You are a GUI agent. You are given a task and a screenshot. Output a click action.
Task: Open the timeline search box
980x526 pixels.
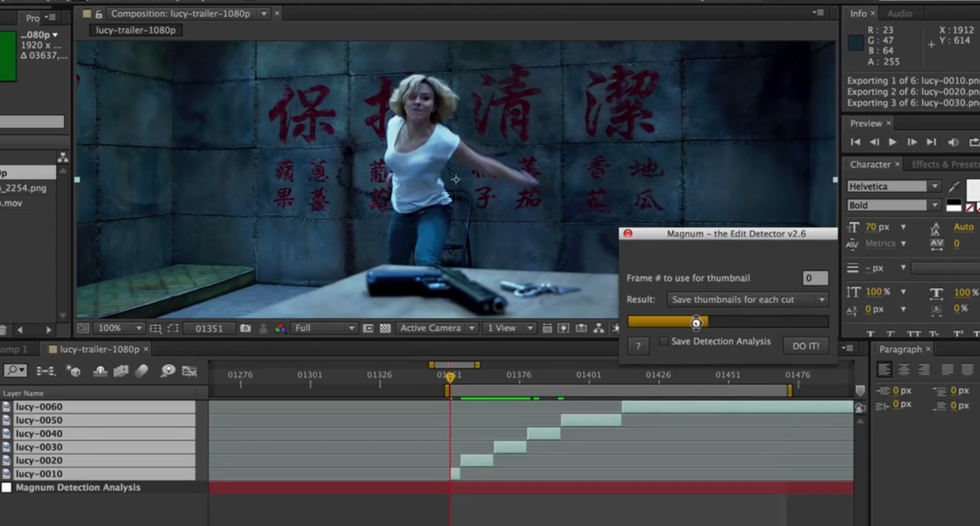(x=15, y=371)
